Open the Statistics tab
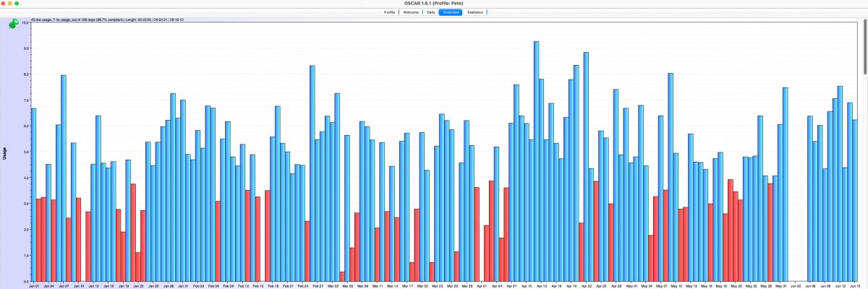The height and width of the screenshot is (289, 868). click(x=475, y=12)
